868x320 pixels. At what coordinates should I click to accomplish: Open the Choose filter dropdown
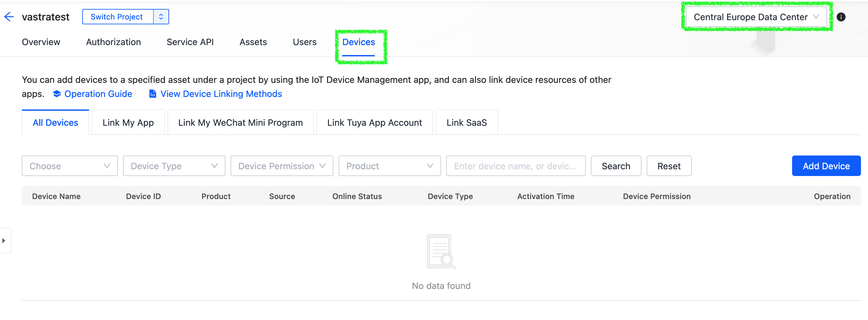point(70,166)
